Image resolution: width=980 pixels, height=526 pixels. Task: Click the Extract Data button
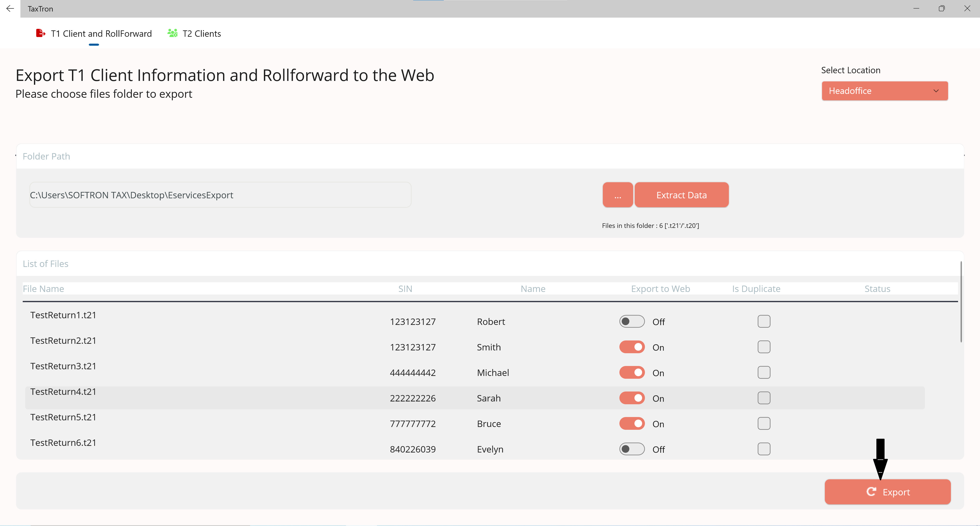tap(681, 195)
